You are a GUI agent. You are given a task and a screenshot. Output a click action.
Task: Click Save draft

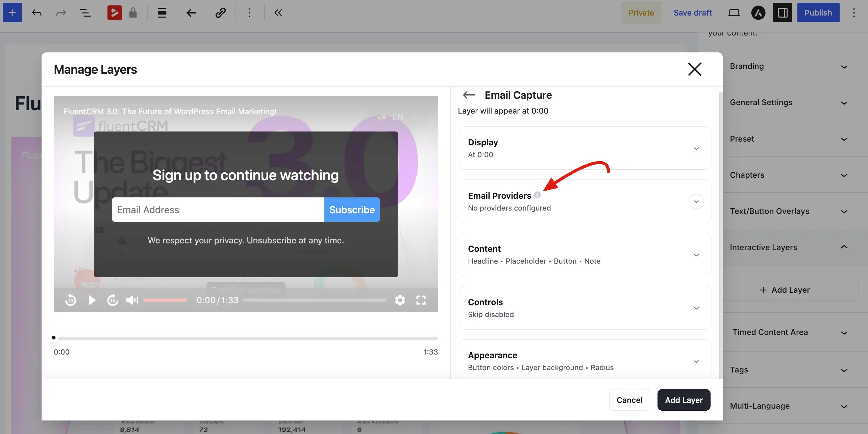point(693,13)
